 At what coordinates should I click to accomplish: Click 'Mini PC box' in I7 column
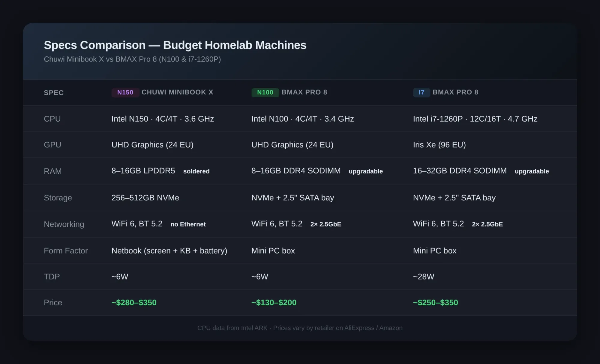tap(435, 251)
